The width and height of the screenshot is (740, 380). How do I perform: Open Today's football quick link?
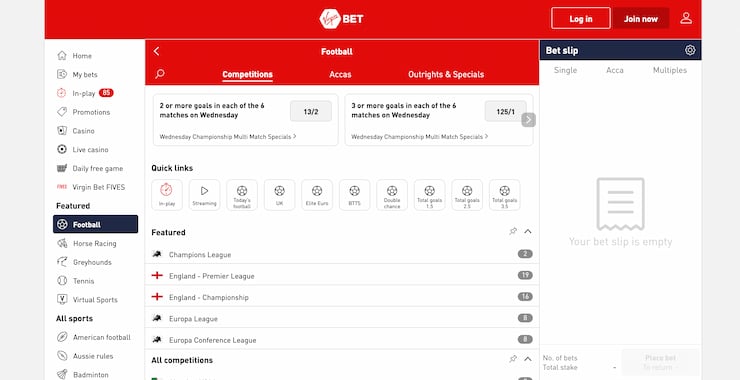point(242,195)
